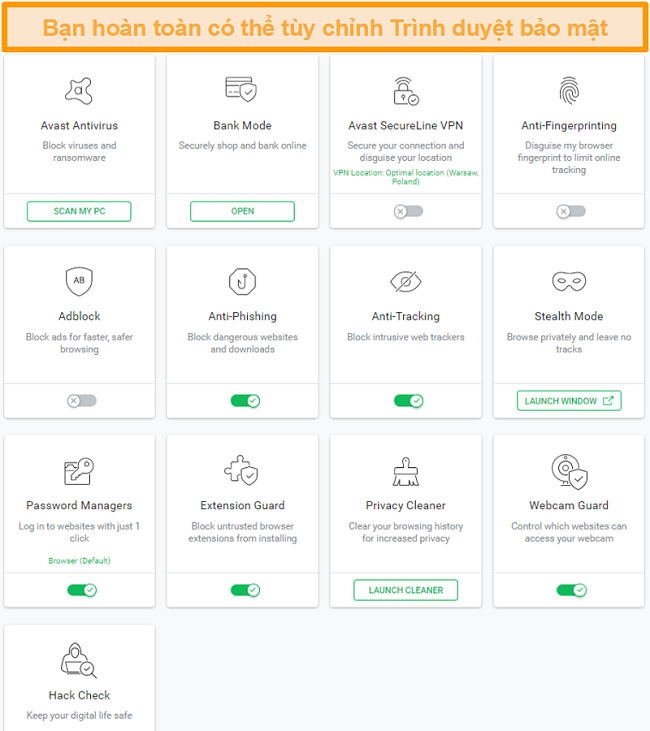Click the Anti-Fingerprinting title
Viewport: 650px width, 731px height.
569,125
